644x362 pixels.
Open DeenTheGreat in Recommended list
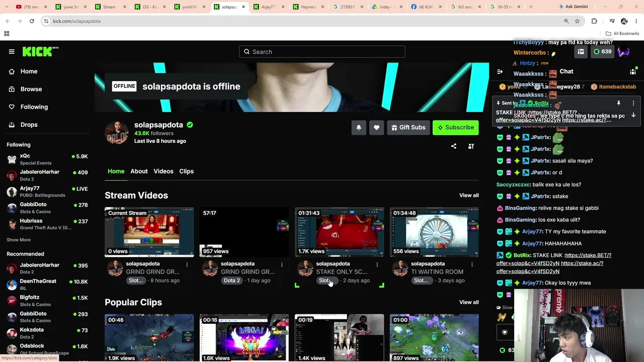tap(47, 285)
